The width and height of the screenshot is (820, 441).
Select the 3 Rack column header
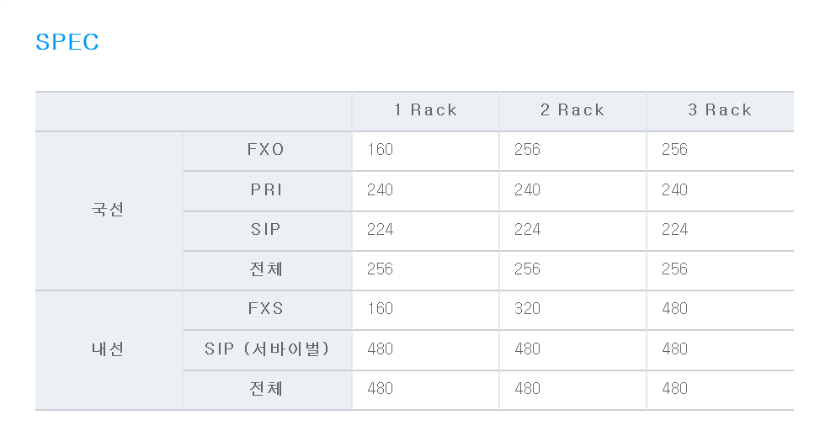pyautogui.click(x=720, y=110)
